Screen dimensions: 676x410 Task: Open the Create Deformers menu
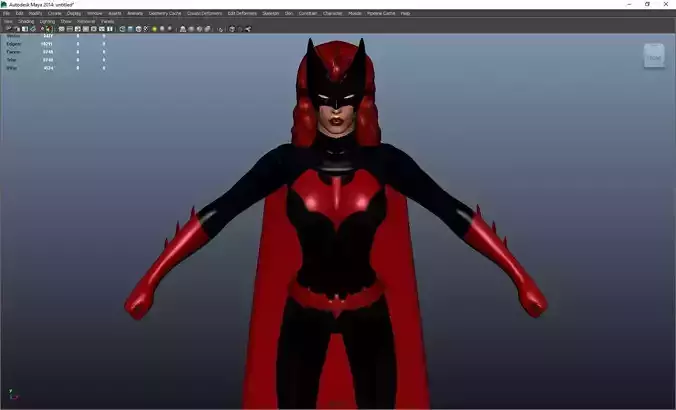point(204,13)
